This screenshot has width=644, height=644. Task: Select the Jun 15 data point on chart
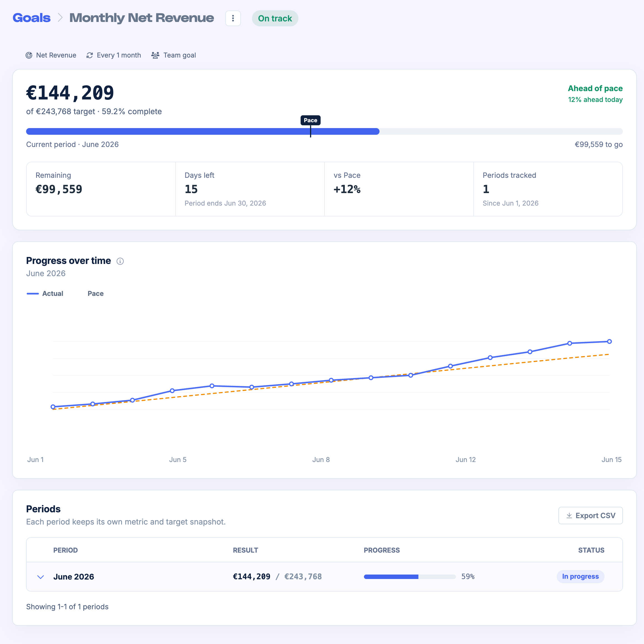coord(609,342)
